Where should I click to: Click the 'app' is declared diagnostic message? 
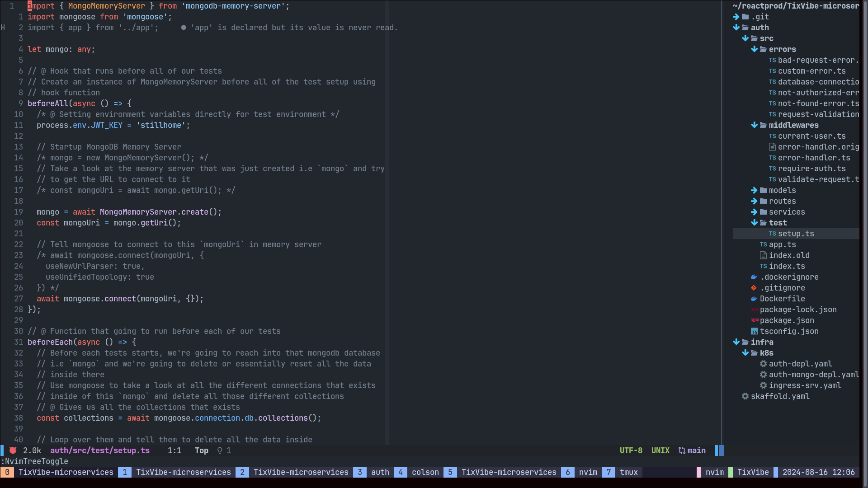coord(294,28)
